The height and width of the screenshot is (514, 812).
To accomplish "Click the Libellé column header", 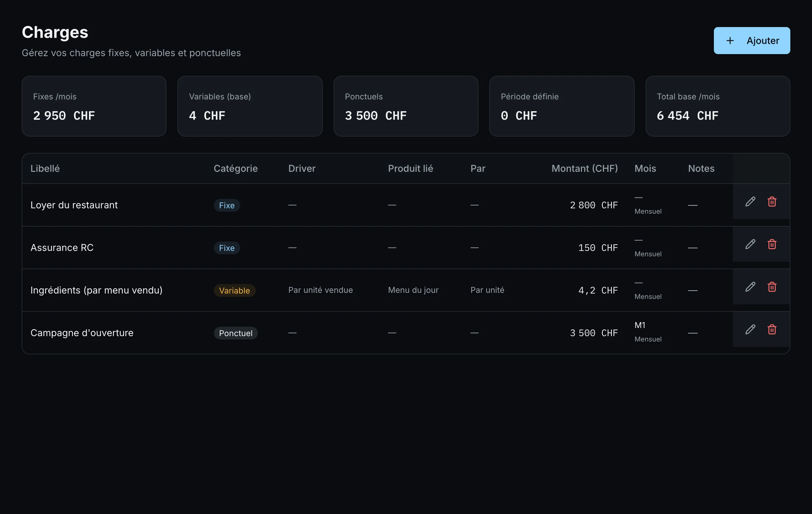I will click(x=45, y=168).
